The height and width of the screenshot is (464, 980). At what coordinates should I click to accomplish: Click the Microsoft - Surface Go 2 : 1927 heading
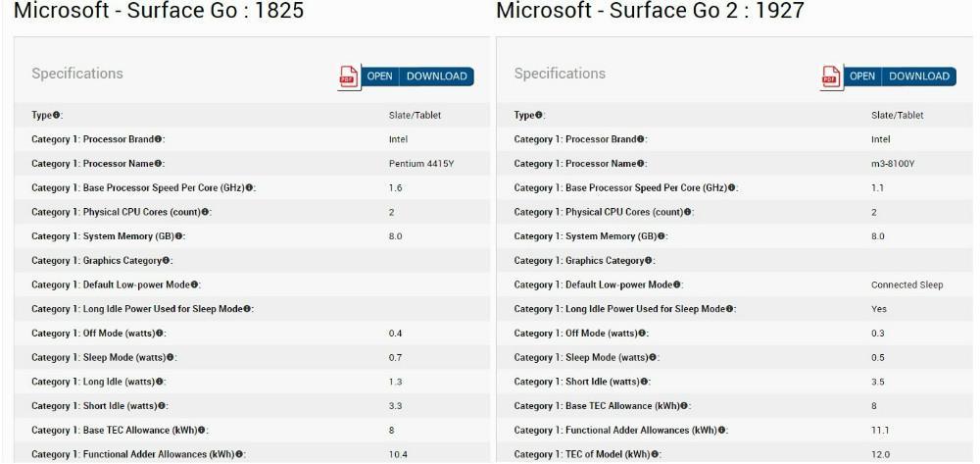[x=650, y=10]
